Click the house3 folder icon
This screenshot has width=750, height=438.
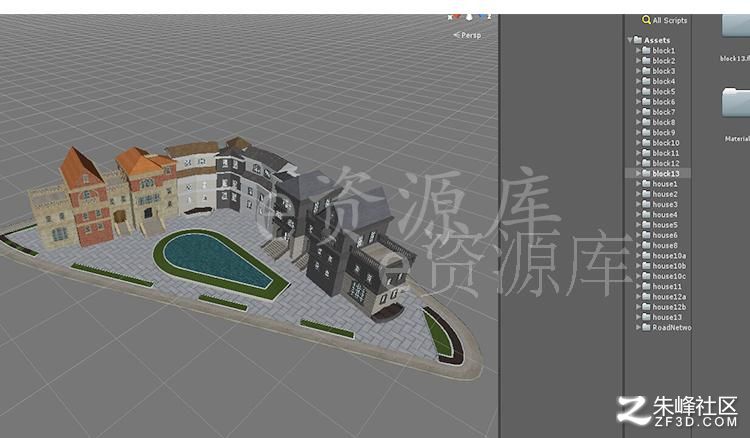pyautogui.click(x=646, y=204)
